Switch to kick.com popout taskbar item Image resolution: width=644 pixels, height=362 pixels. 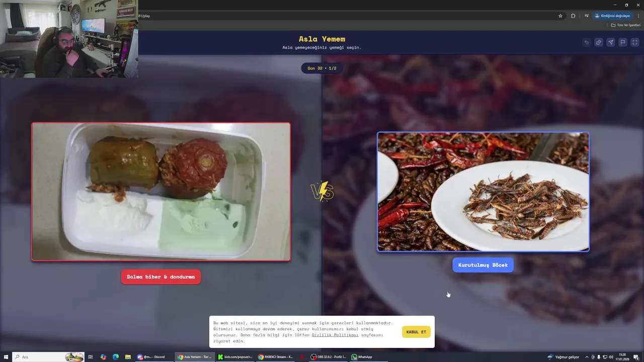point(235,357)
